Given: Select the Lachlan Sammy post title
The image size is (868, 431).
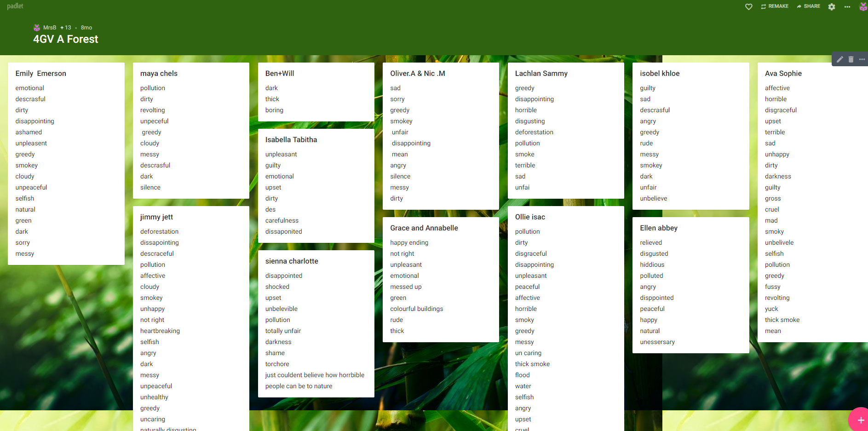Looking at the screenshot, I should [x=541, y=74].
